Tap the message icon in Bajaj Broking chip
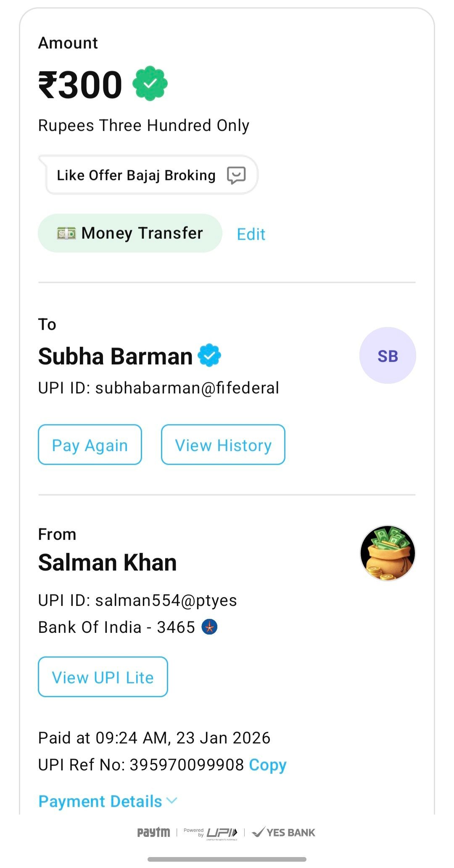 [x=236, y=175]
